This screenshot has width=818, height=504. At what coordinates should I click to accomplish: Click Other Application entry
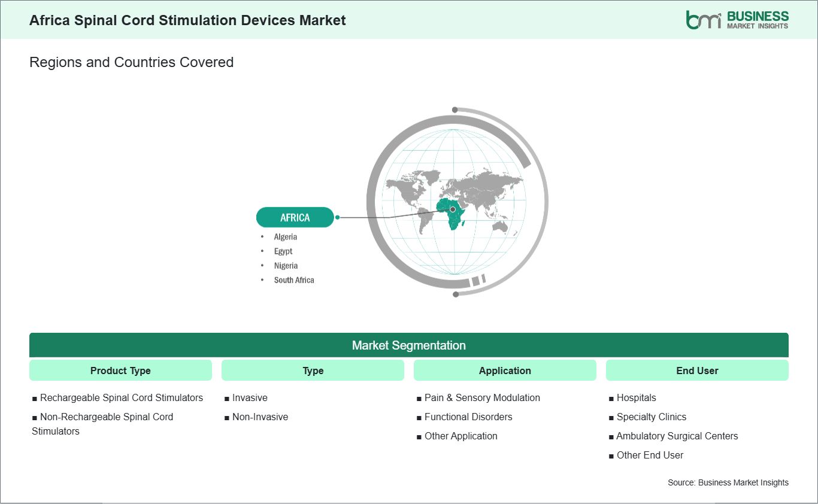coord(457,436)
